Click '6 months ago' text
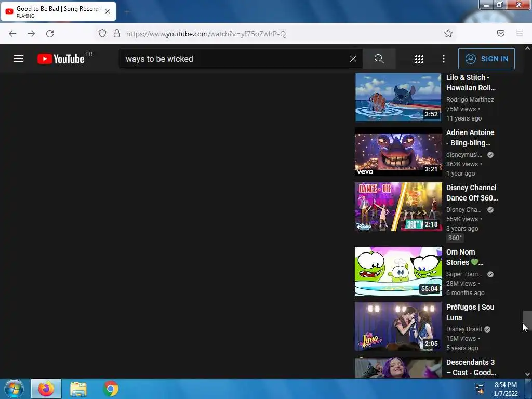 (x=465, y=293)
